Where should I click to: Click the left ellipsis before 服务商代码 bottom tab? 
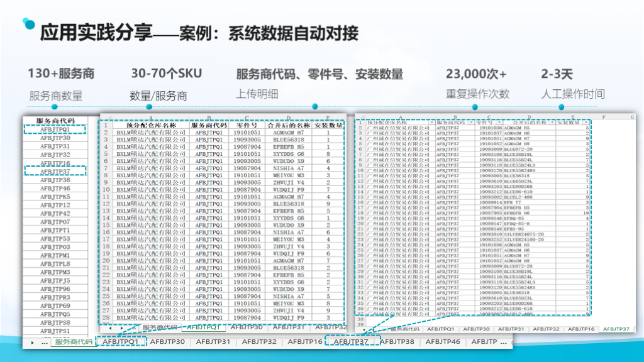(45, 343)
